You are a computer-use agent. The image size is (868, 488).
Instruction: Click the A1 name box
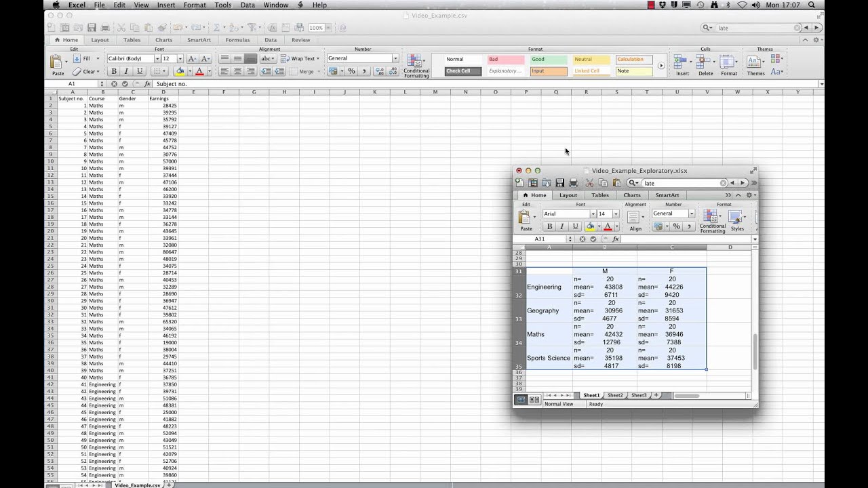pos(72,84)
